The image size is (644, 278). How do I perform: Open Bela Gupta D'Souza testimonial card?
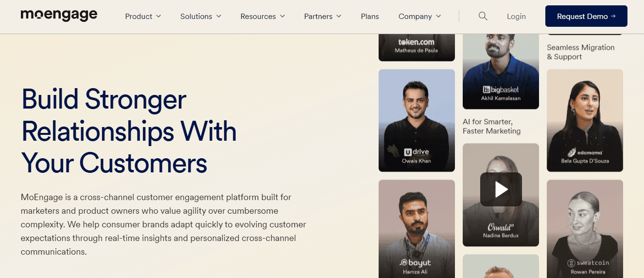click(x=585, y=120)
